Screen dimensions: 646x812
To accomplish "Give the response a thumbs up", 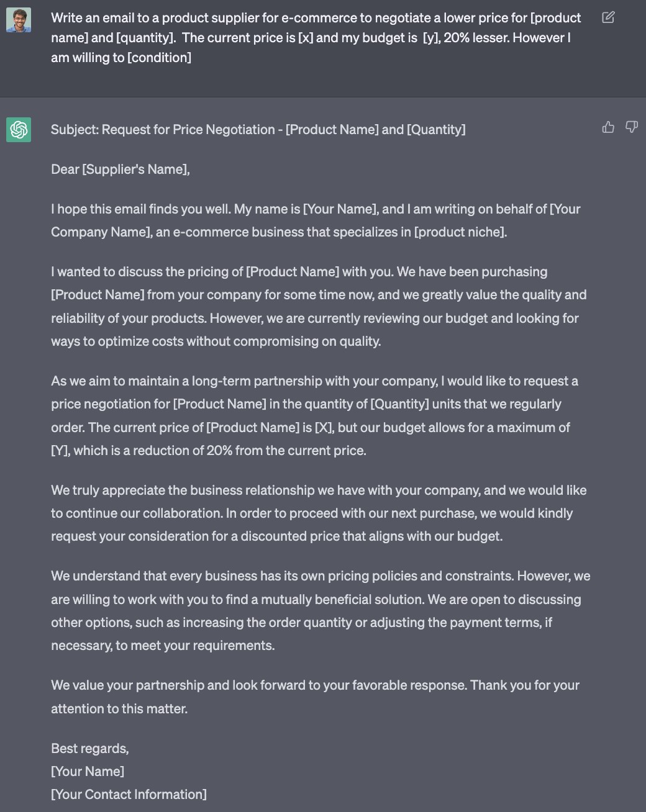I will [608, 127].
